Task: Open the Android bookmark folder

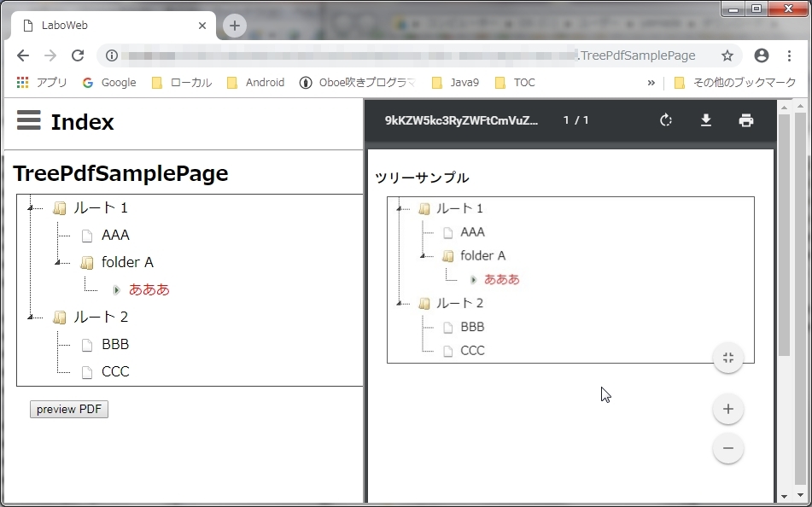Action: (x=256, y=82)
